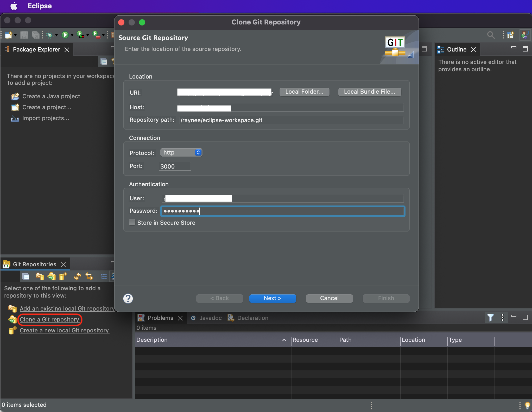Open the New wizard dropdown arrow

click(15, 35)
